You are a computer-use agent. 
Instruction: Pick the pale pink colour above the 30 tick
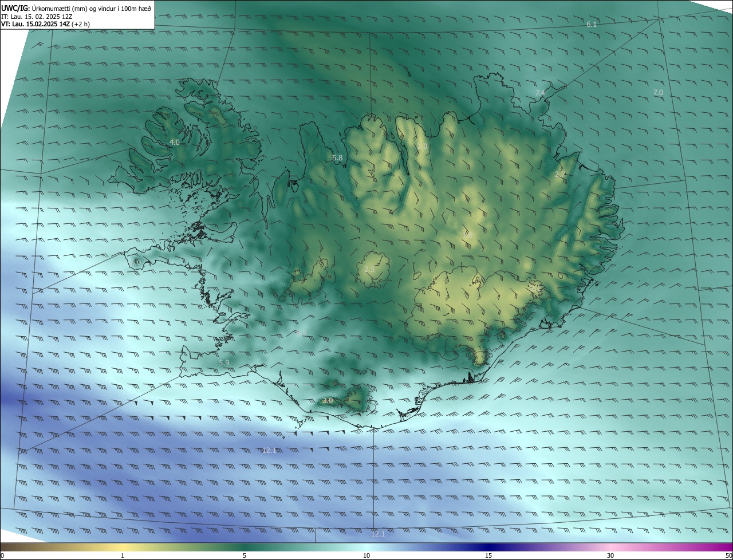610,547
